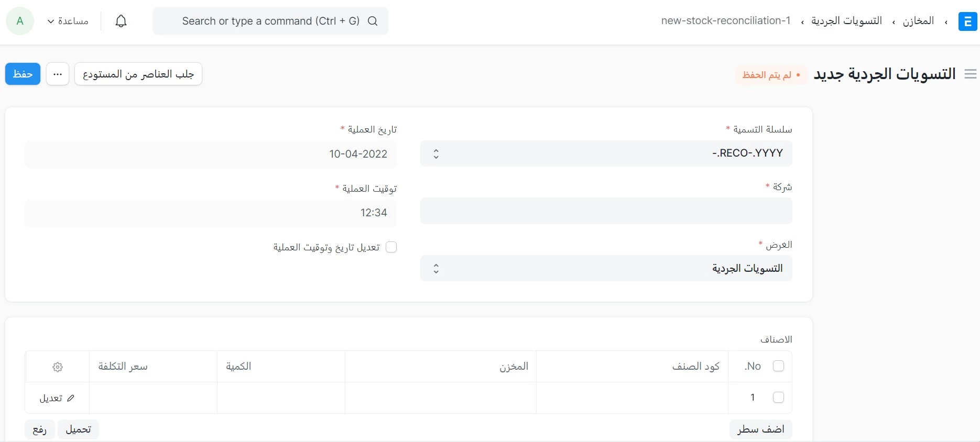Click the الاصناف section label
The width and height of the screenshot is (980, 442).
tap(776, 339)
